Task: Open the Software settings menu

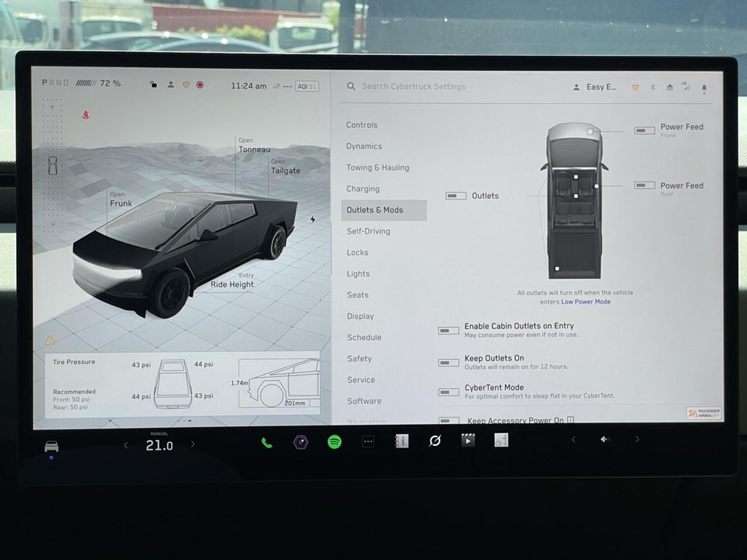Action: pos(364,401)
